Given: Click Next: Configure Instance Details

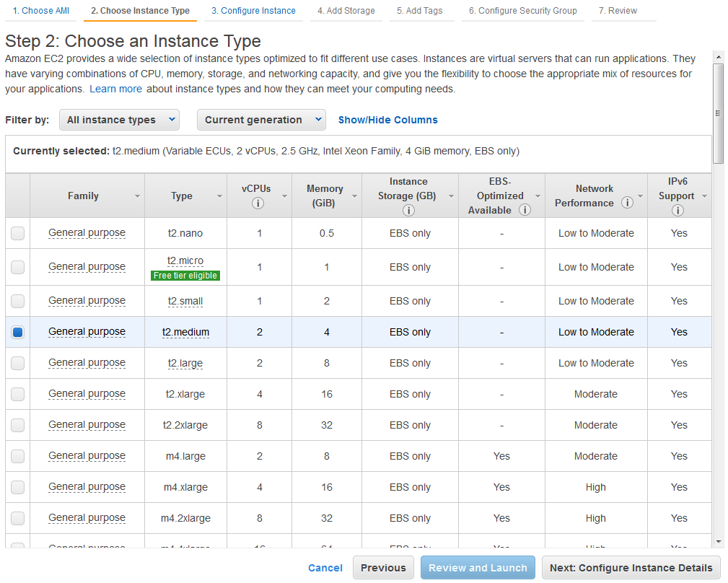Looking at the screenshot, I should 631,568.
